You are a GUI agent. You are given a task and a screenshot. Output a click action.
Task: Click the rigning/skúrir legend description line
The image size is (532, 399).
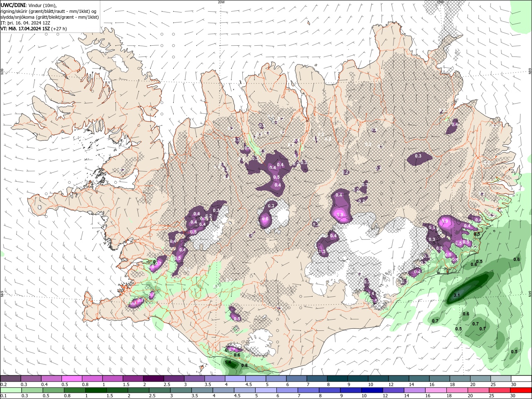coord(48,11)
